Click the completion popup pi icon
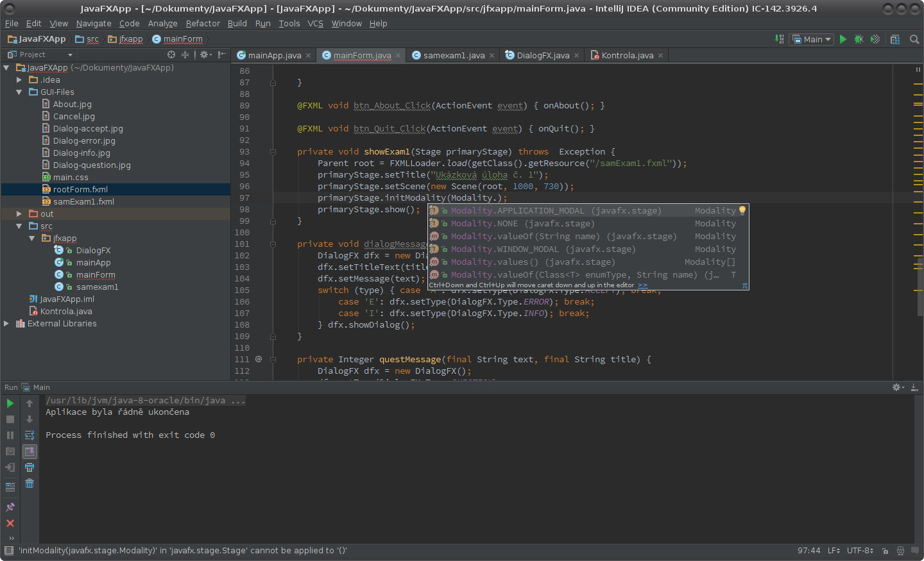Screen dimensions: 924x561 pyautogui.click(x=744, y=285)
